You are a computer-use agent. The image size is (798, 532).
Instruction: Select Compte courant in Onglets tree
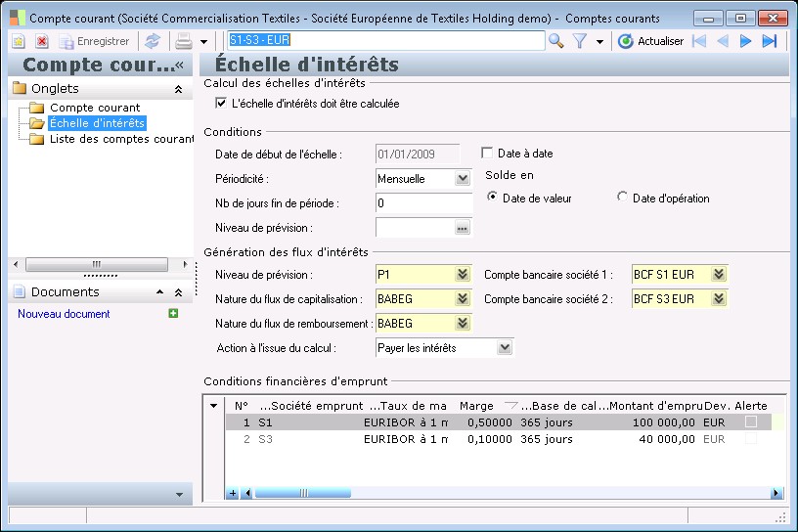tap(95, 108)
